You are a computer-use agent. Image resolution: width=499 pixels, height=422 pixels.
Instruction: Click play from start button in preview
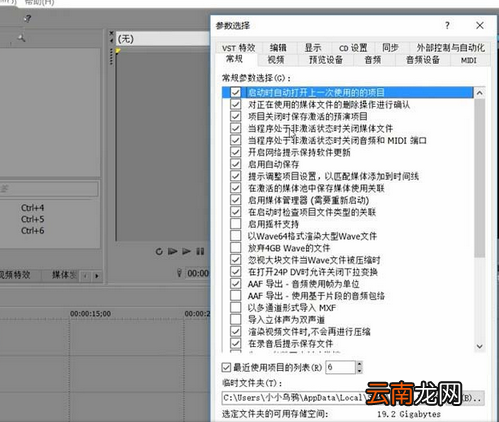tap(172, 251)
